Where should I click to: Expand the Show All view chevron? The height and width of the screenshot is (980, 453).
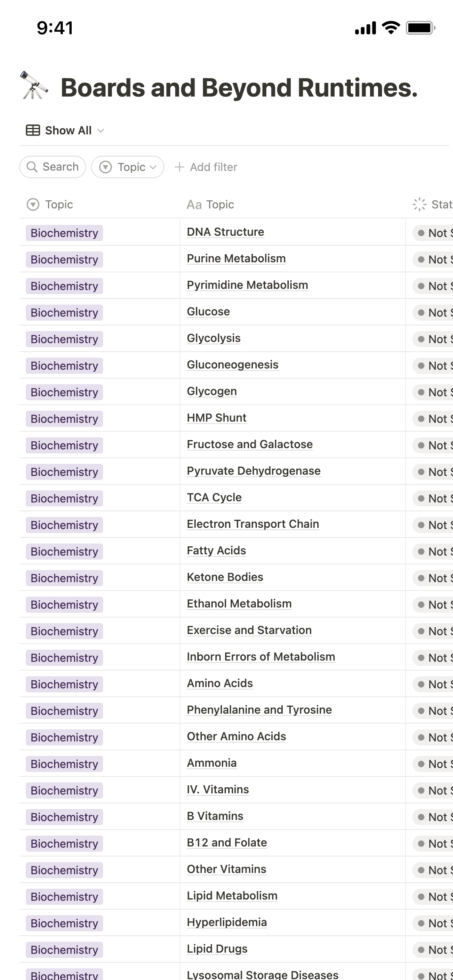[x=101, y=131]
